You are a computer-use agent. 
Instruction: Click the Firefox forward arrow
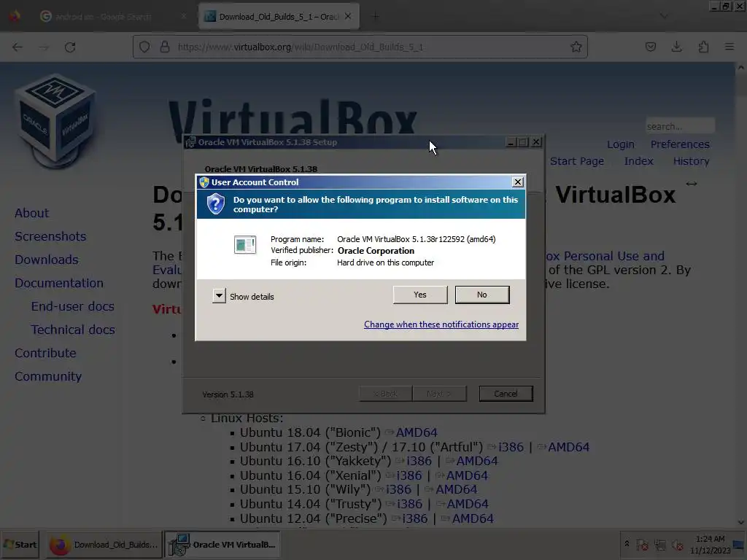[44, 47]
